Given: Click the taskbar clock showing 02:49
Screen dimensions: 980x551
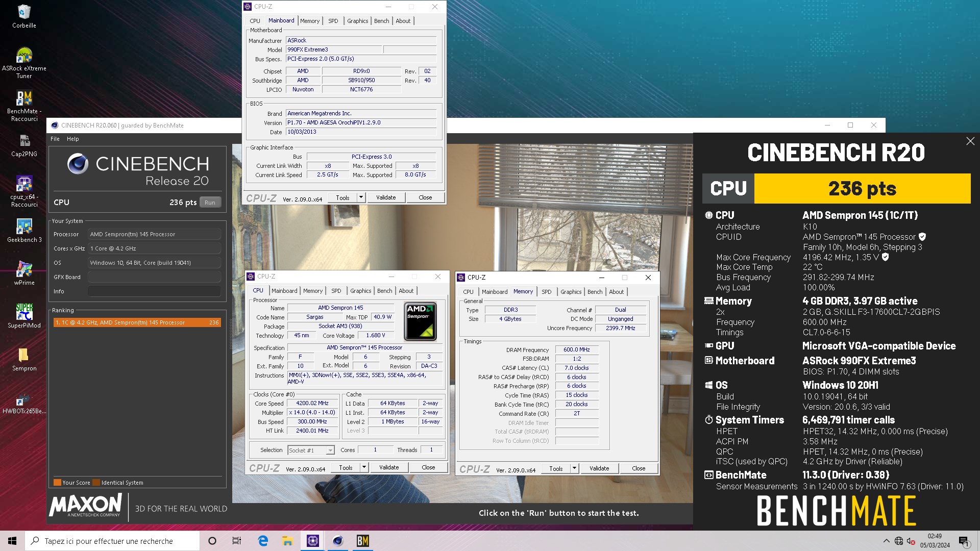Looking at the screenshot, I should tap(935, 541).
